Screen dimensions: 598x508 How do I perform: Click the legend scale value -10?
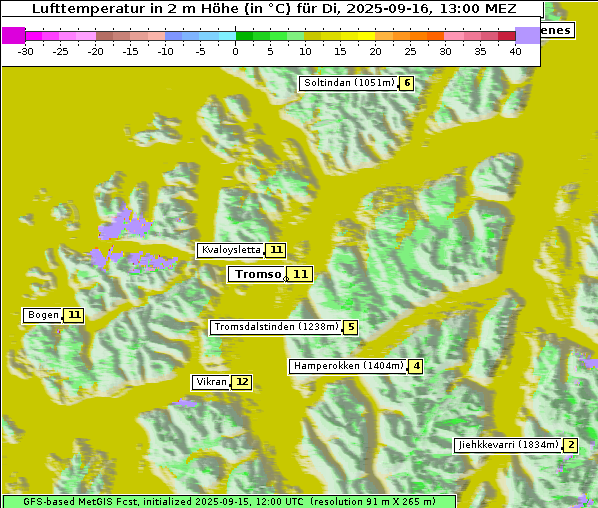165,51
